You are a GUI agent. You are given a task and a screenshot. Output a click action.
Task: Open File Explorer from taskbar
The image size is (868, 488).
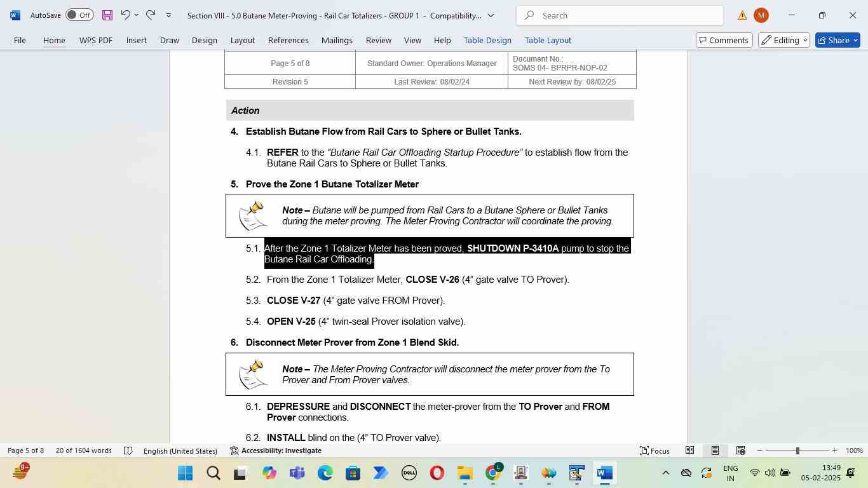pos(465,473)
